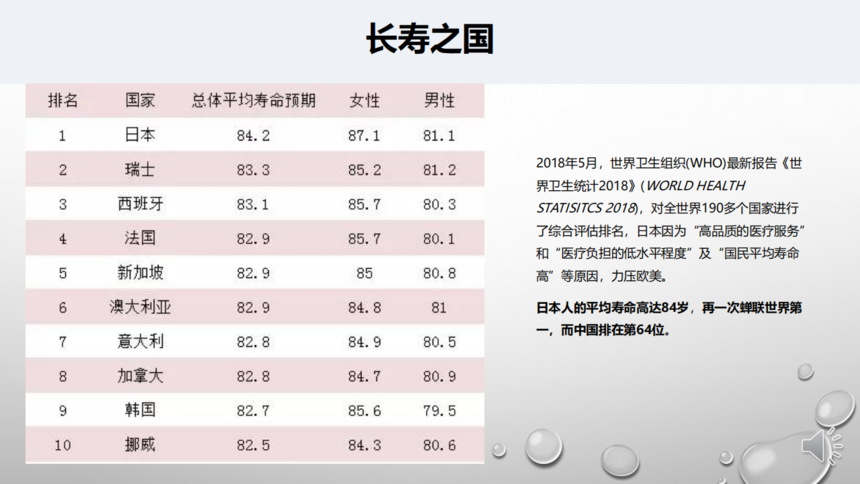Click the italic text WORLD HEALTH
This screenshot has width=860, height=484.
(x=695, y=185)
